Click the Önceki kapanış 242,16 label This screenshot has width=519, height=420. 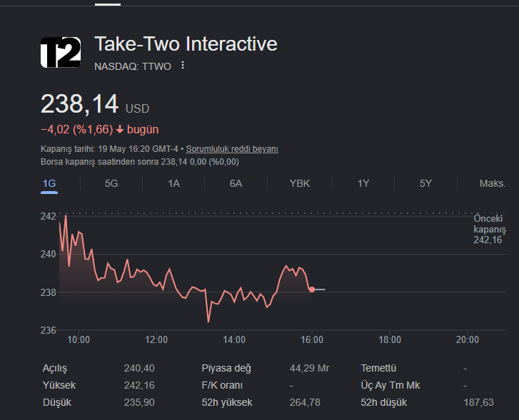490,229
